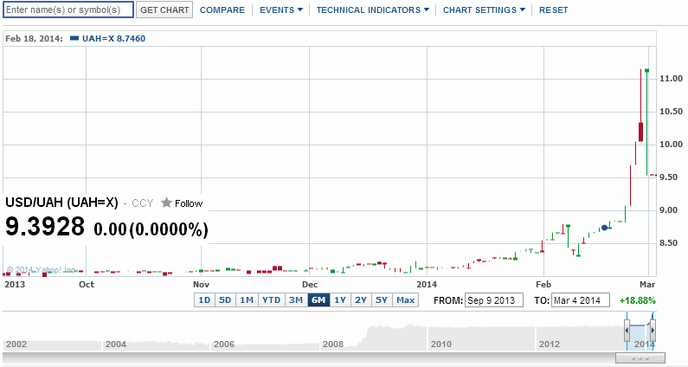
Task: Select the 5D time range
Action: pos(225,300)
